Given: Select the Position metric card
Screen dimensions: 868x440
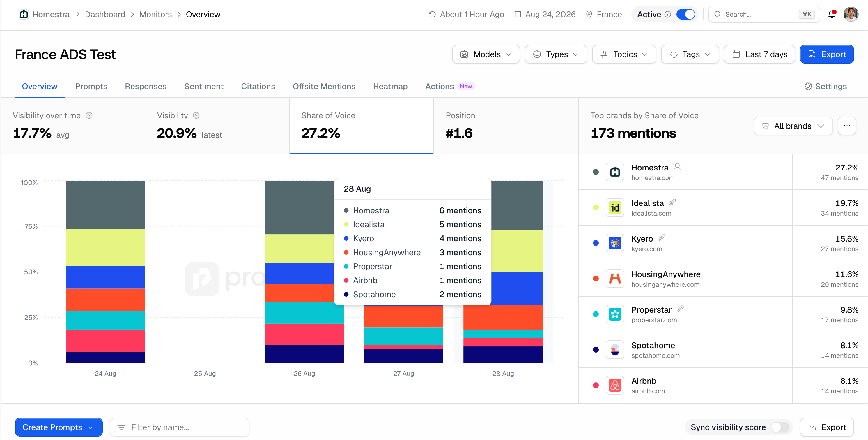Looking at the screenshot, I should tap(506, 126).
